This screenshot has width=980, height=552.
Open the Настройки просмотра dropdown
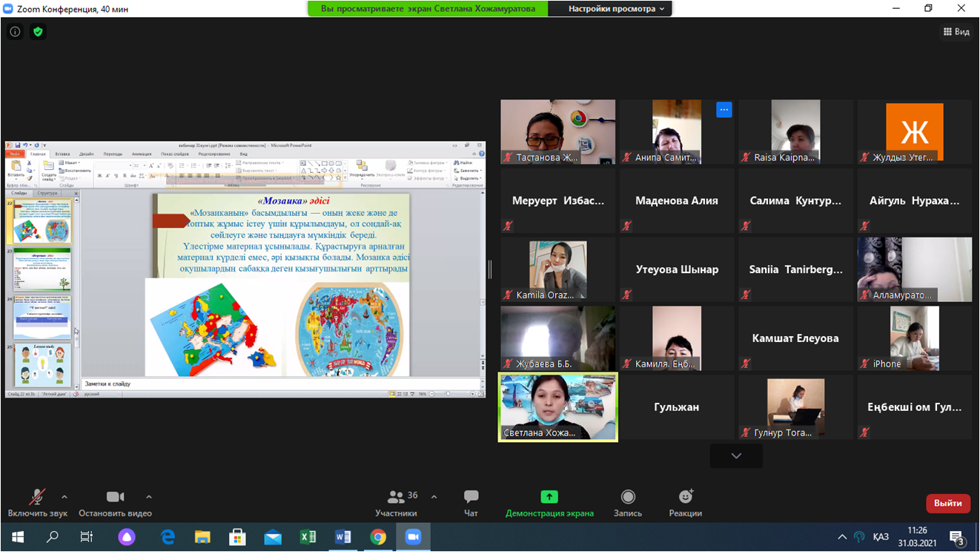pos(616,9)
